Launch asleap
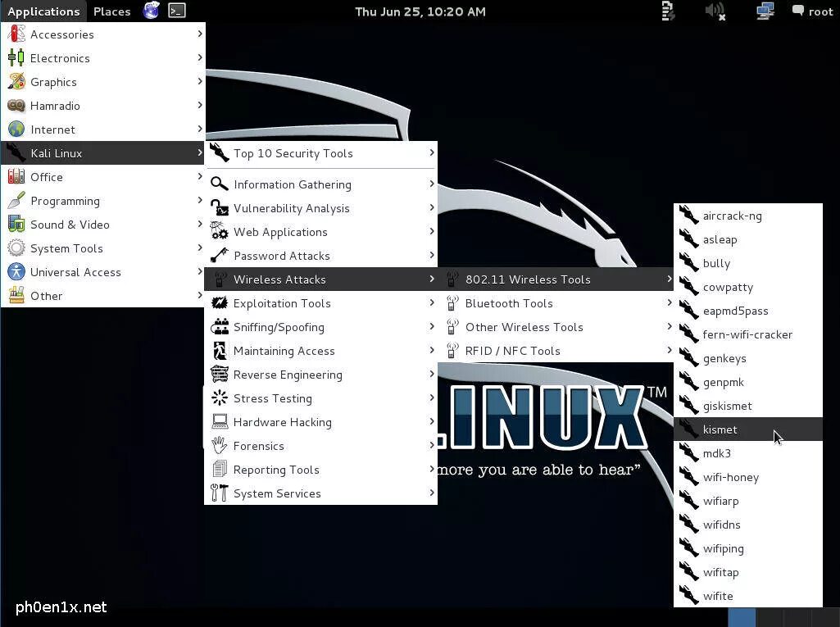840x627 pixels. pyautogui.click(x=748, y=239)
